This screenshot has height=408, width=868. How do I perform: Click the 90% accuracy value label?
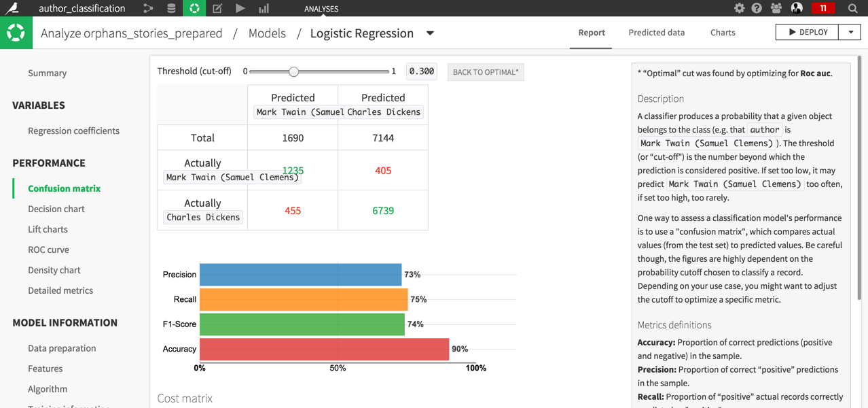point(460,349)
